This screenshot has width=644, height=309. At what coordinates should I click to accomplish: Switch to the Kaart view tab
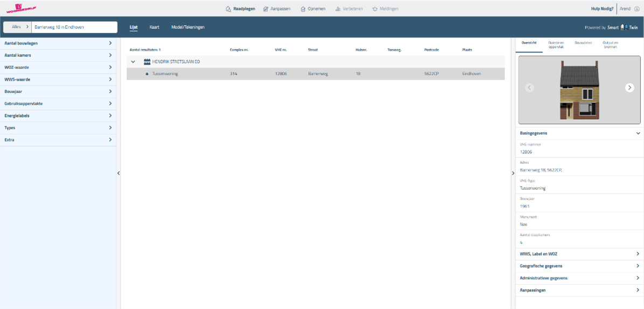(x=154, y=27)
